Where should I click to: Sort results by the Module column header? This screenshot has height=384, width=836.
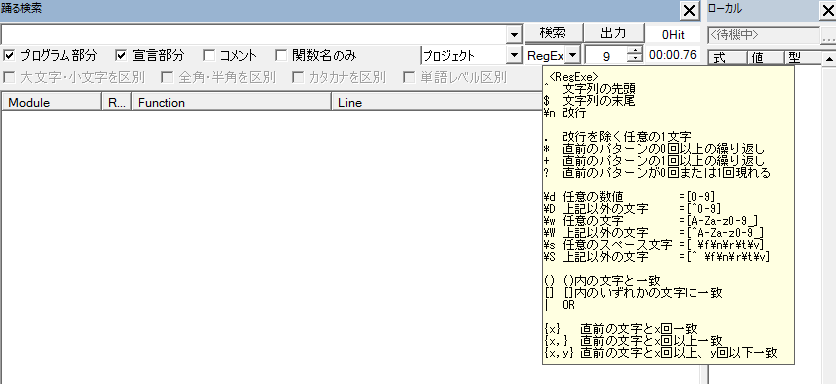pyautogui.click(x=51, y=102)
